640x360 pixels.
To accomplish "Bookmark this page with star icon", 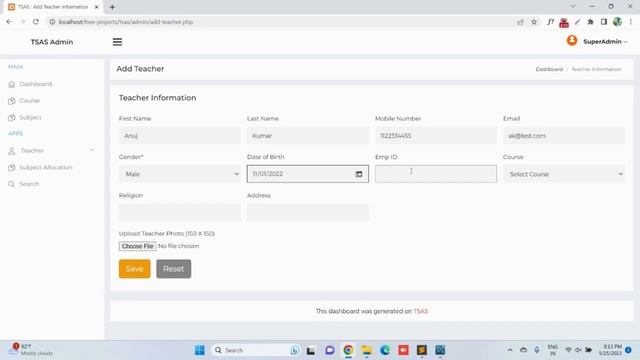I will 534,22.
